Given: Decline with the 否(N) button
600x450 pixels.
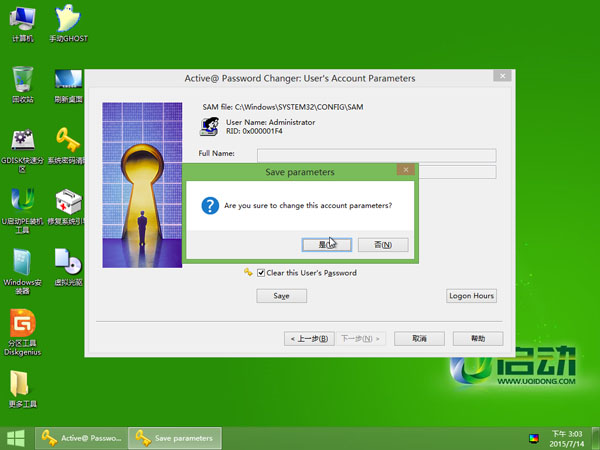Looking at the screenshot, I should coord(383,245).
